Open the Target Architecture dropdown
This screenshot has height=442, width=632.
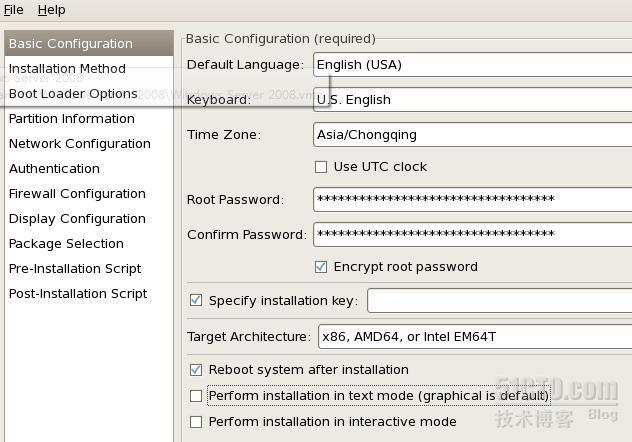[475, 336]
